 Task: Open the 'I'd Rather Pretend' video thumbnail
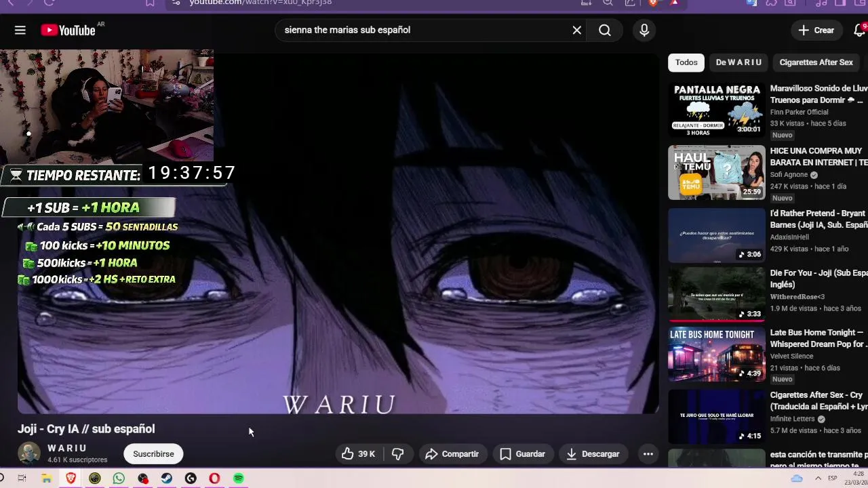tap(716, 235)
